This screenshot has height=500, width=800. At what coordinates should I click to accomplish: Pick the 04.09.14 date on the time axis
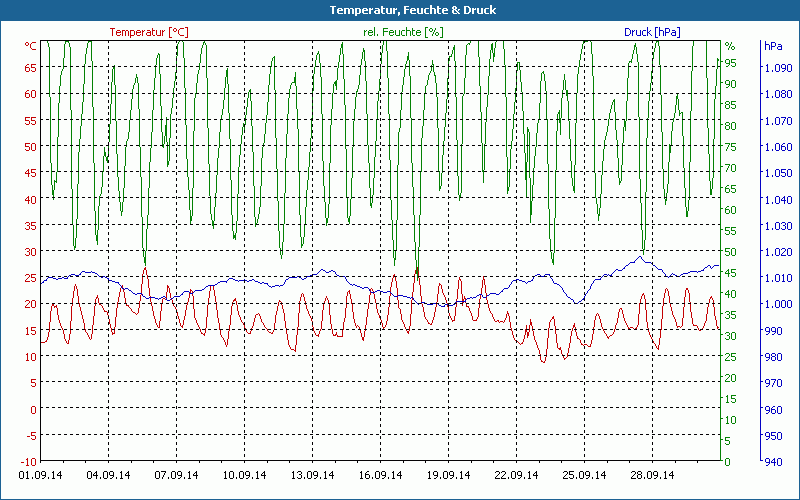point(108,476)
